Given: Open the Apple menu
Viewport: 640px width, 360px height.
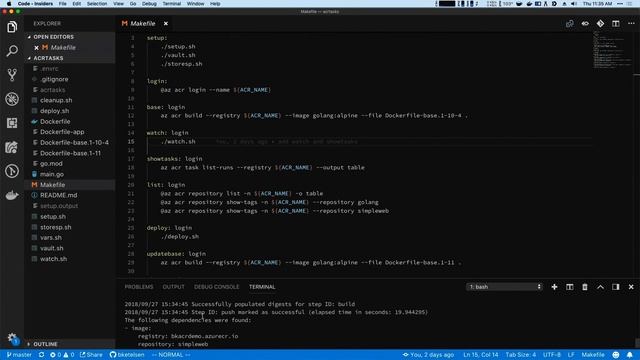Looking at the screenshot, I should [9, 4].
